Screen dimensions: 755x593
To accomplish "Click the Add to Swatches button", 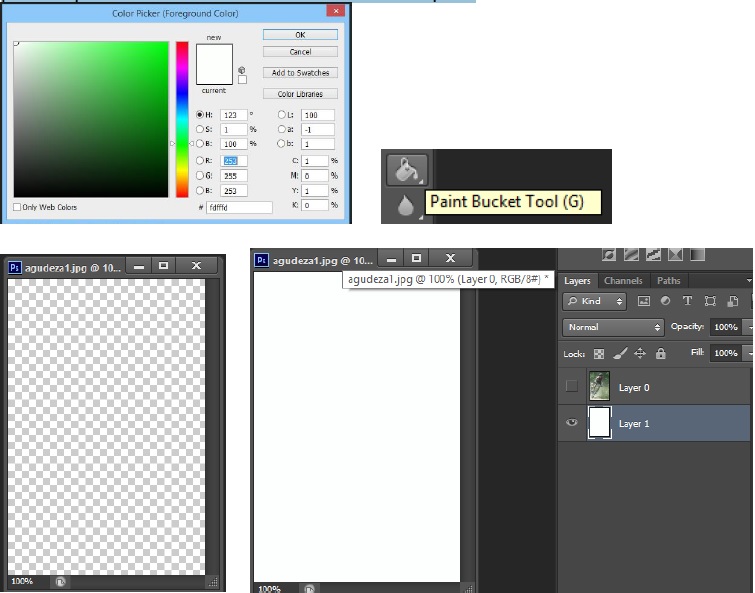I will [x=299, y=73].
